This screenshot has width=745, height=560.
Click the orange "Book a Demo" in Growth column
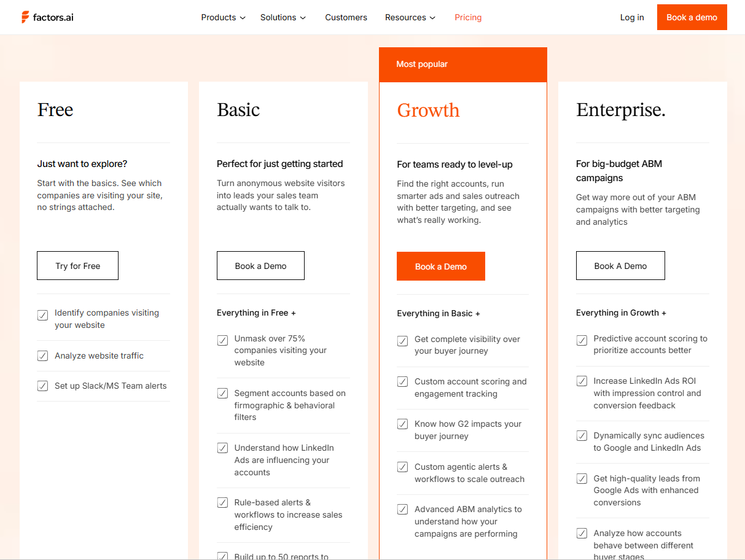tap(440, 266)
